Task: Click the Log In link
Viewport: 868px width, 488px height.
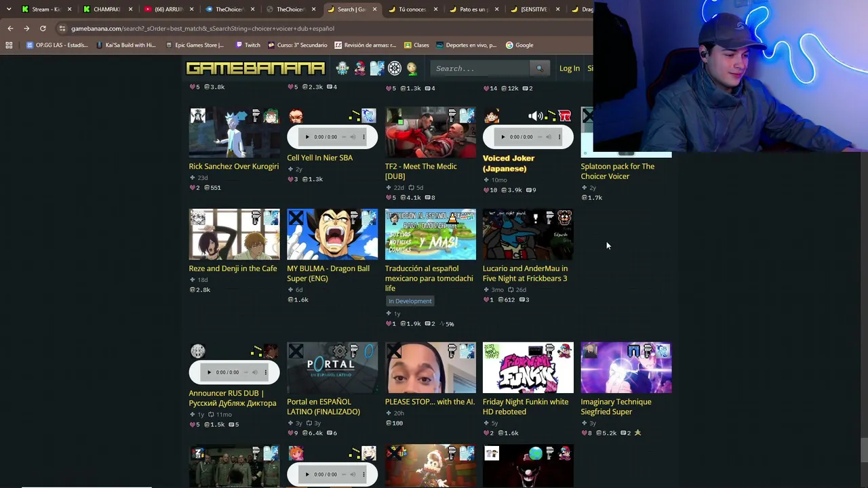Action: 570,68
